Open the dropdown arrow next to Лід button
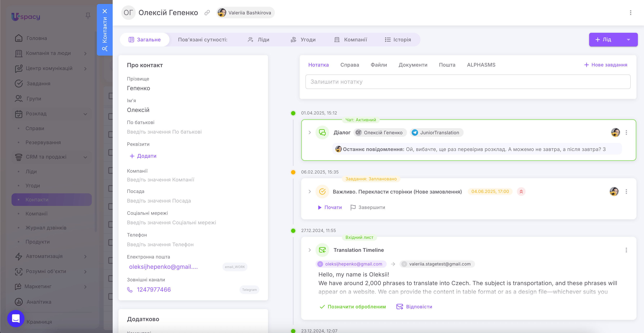 (628, 40)
